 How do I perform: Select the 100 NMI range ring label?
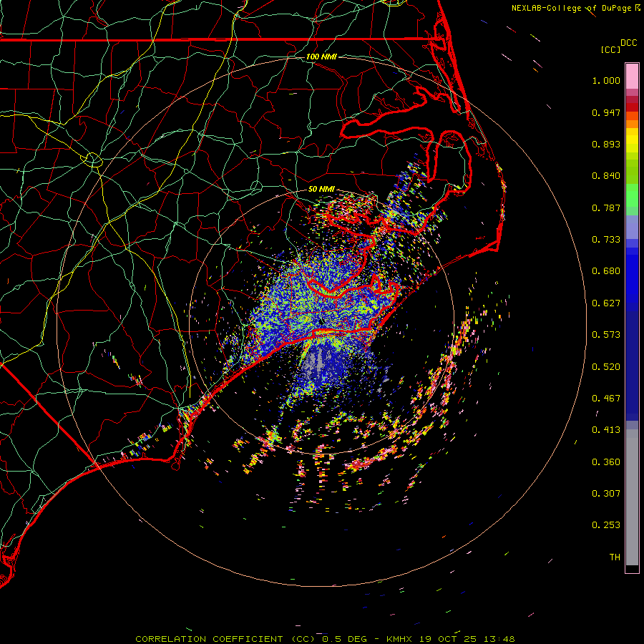tap(321, 57)
